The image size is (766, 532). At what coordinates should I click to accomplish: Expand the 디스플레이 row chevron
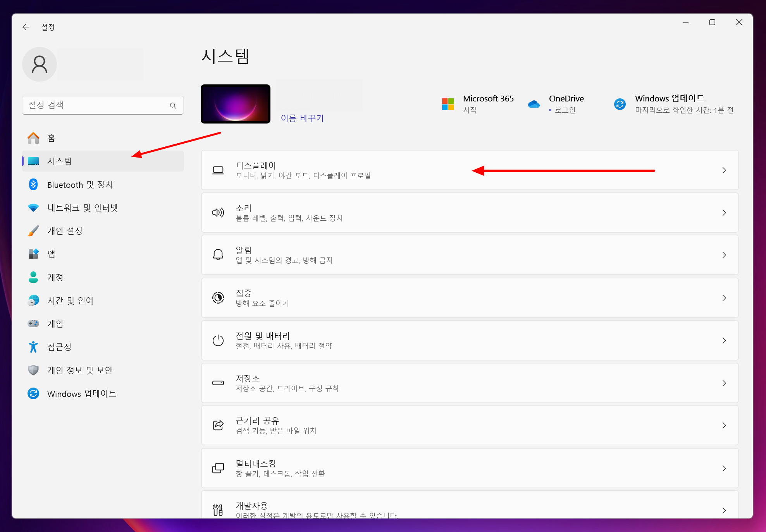click(x=724, y=170)
